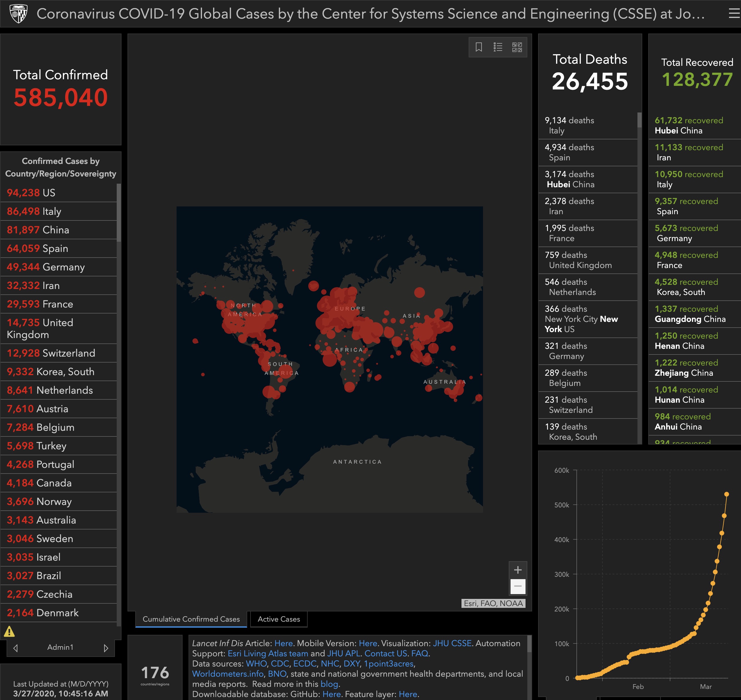Select 81,897 China row
Image resolution: width=741 pixels, height=700 pixels.
(x=59, y=230)
